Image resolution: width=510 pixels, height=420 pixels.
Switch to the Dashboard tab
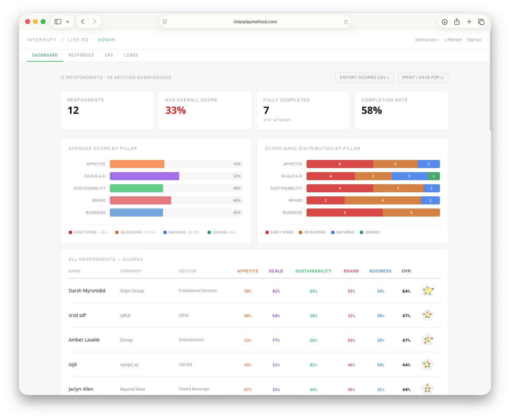tap(45, 55)
